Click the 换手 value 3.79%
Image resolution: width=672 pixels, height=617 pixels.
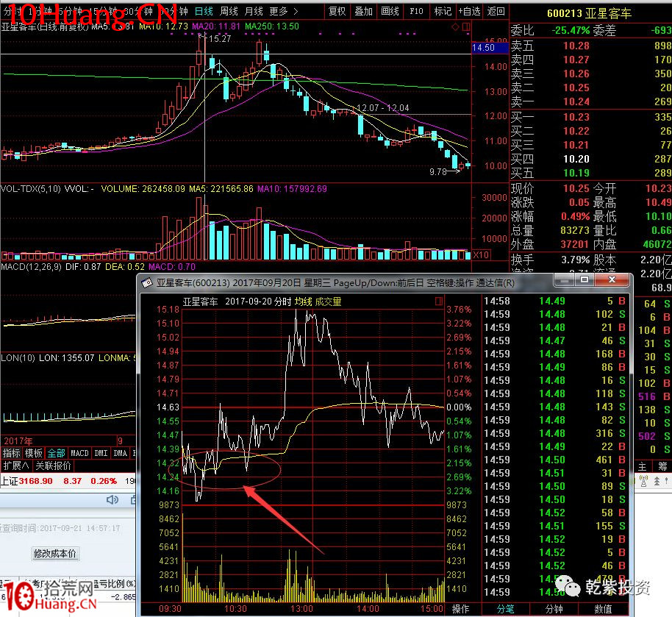575,260
